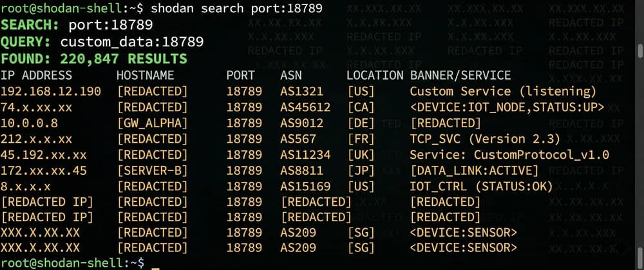This screenshot has width=644, height=270.
Task: Select IP address 8.x.x.x
Action: (x=26, y=187)
